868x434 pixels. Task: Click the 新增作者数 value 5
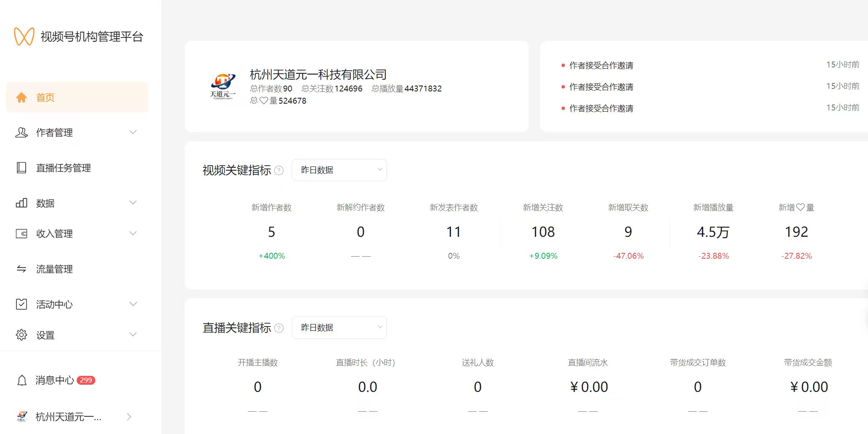271,232
